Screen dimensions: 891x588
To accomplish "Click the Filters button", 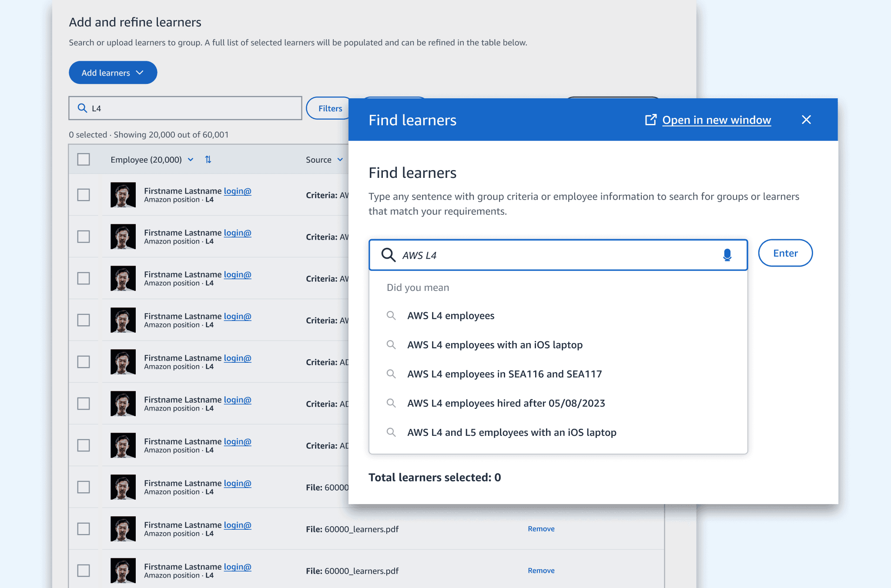I will click(x=330, y=108).
